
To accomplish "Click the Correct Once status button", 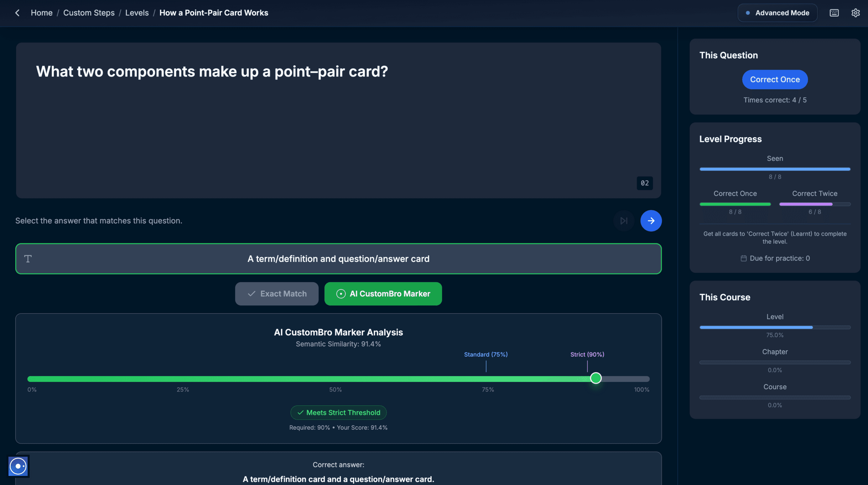I will click(x=775, y=80).
